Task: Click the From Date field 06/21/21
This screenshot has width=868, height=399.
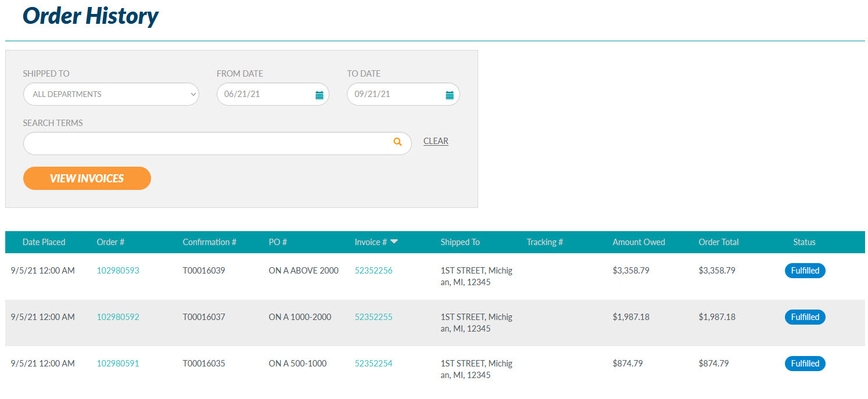Action: (273, 94)
